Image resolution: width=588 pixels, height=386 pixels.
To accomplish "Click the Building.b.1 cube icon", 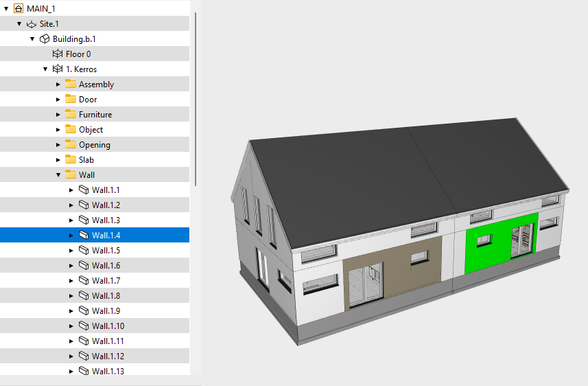I will tap(45, 39).
